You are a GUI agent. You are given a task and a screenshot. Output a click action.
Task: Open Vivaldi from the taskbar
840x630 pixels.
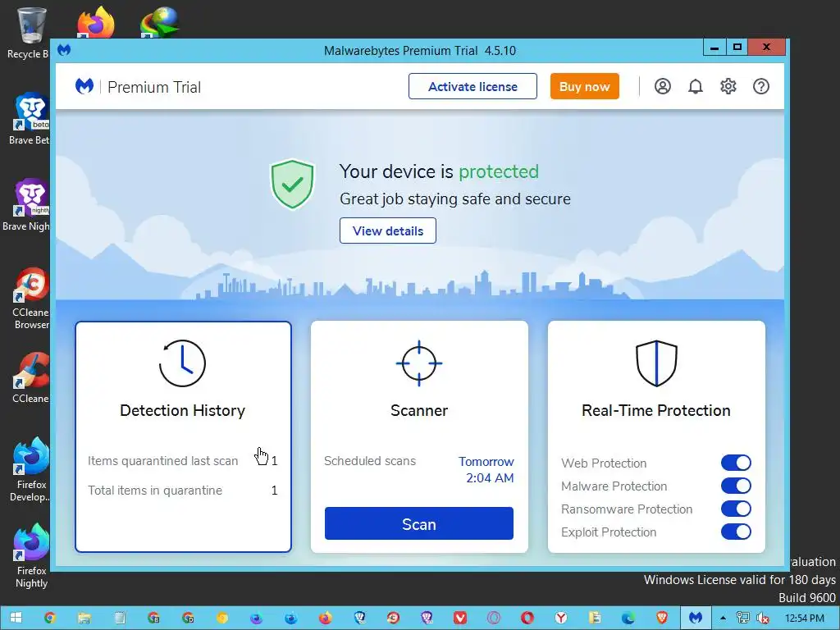[x=459, y=618]
